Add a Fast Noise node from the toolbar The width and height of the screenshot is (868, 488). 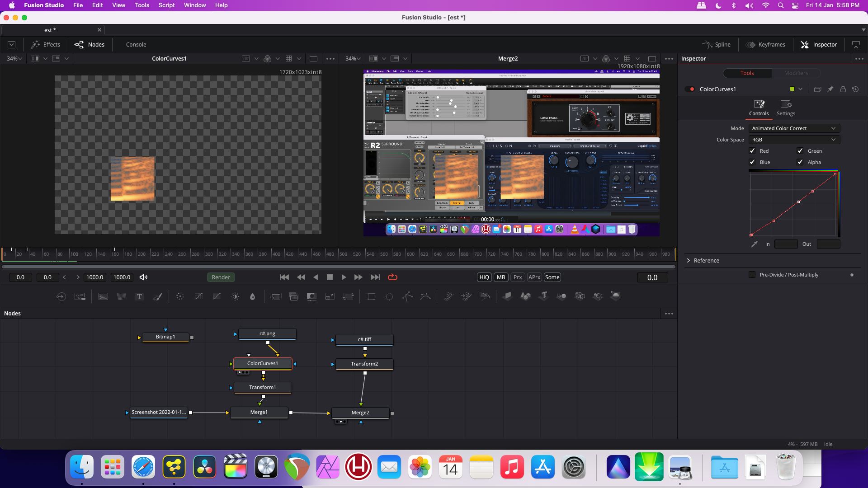(122, 296)
